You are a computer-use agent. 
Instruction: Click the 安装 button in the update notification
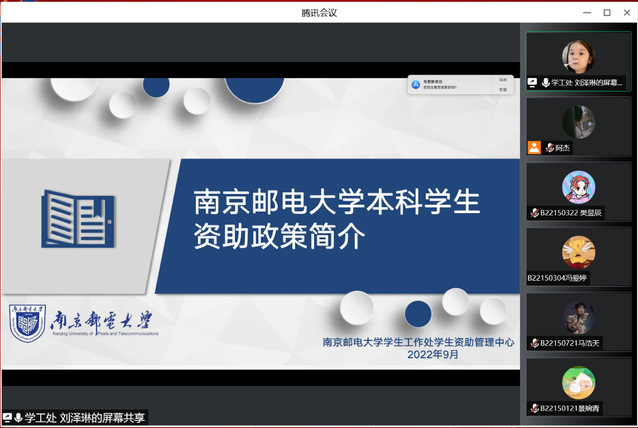(x=502, y=90)
